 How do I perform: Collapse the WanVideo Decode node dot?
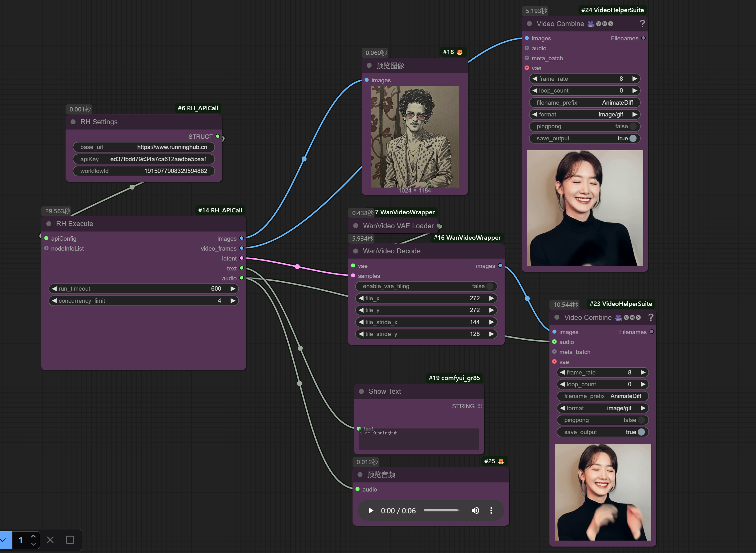pyautogui.click(x=356, y=251)
